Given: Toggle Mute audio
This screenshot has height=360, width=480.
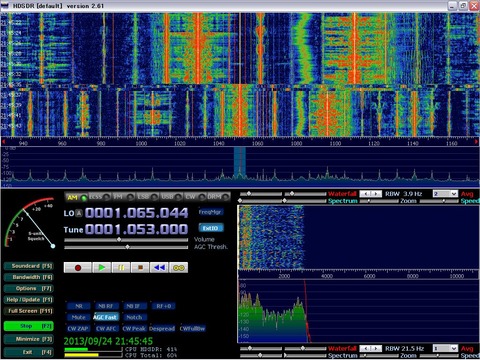Looking at the screenshot, I should click(79, 317).
